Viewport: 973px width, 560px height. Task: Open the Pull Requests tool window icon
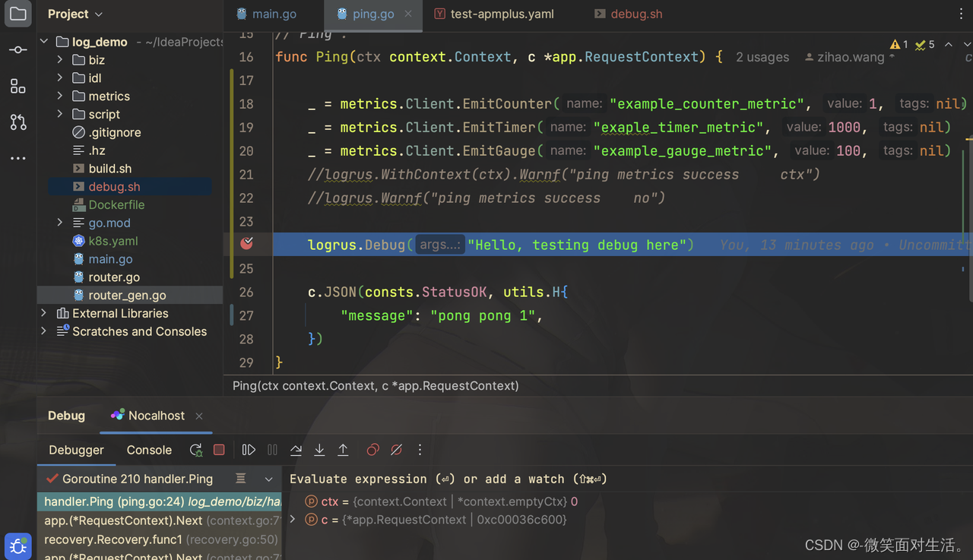[x=18, y=122]
